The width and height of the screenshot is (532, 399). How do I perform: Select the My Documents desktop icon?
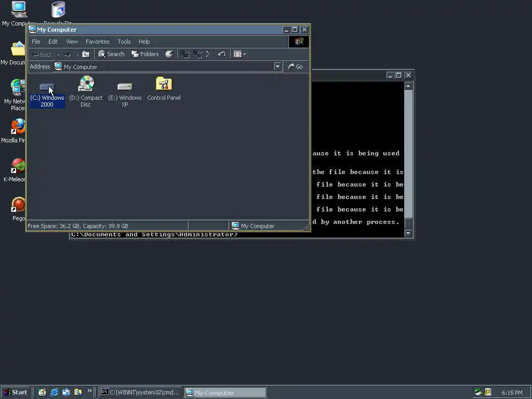coord(14,52)
